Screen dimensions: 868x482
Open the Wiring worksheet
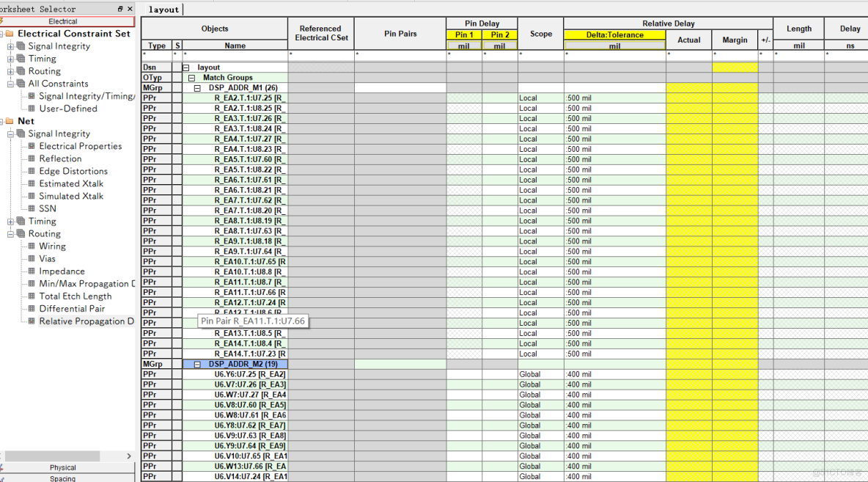pos(53,247)
